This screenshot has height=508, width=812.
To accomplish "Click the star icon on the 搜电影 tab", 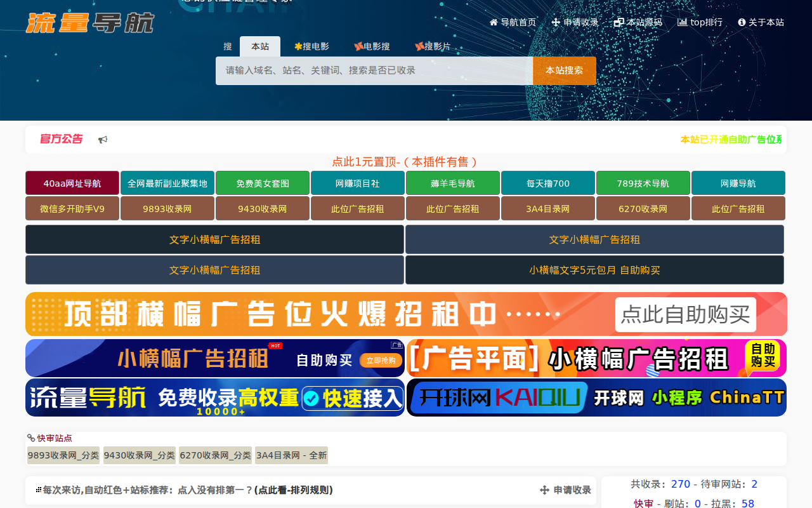I will tap(297, 46).
